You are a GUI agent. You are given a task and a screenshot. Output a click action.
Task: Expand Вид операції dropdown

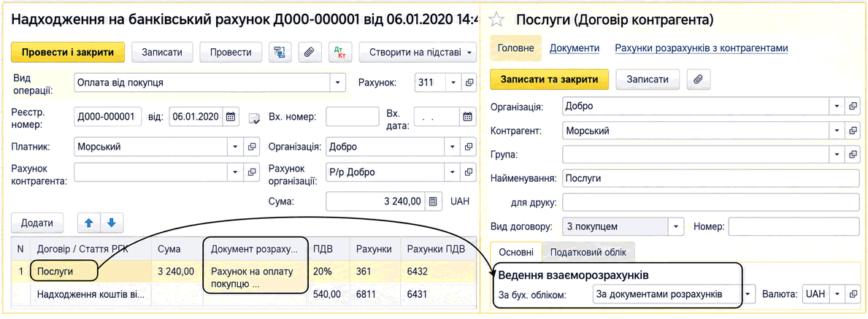pyautogui.click(x=338, y=82)
